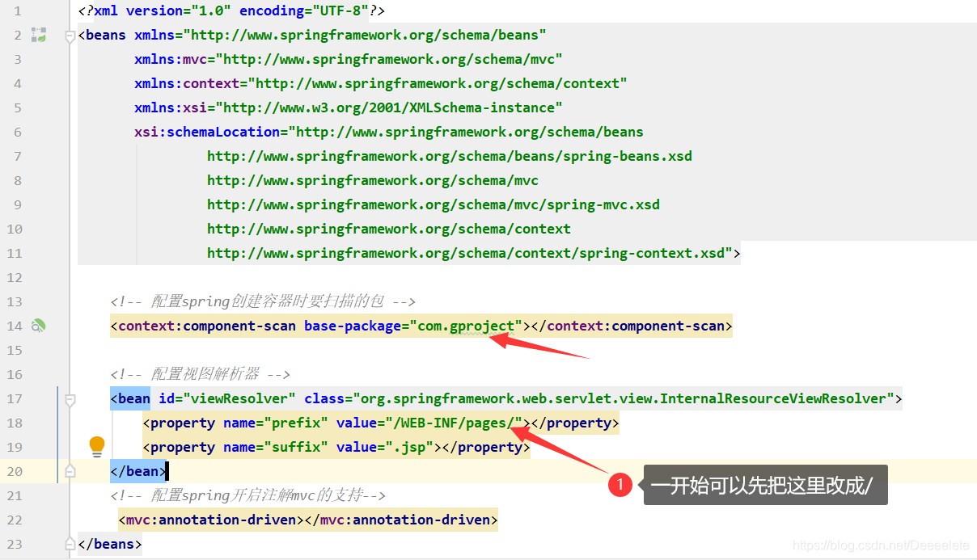
Task: Click the id="viewResolver" attribute
Action: tap(227, 398)
